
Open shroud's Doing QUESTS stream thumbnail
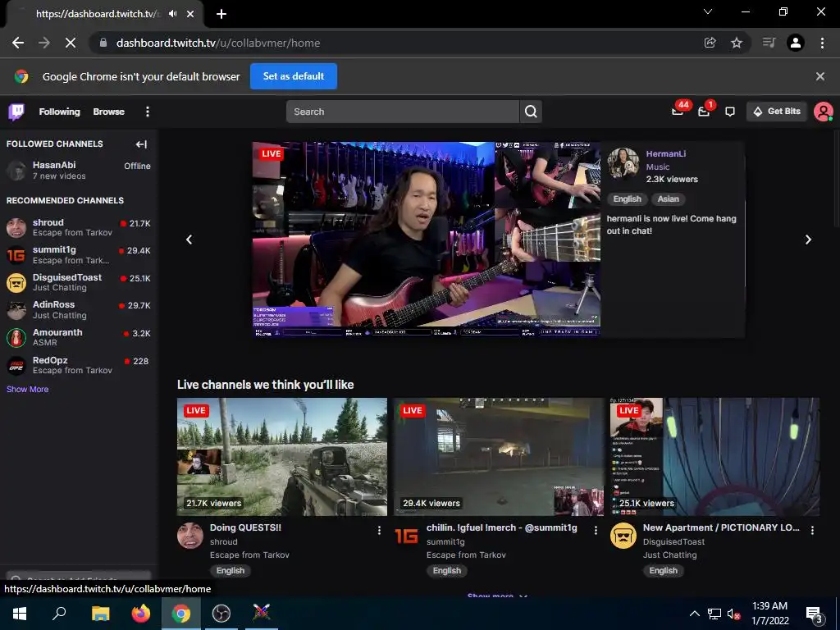pyautogui.click(x=282, y=456)
